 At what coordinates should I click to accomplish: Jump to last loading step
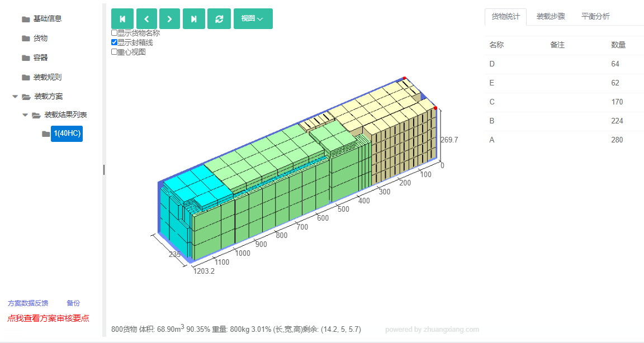pos(194,19)
